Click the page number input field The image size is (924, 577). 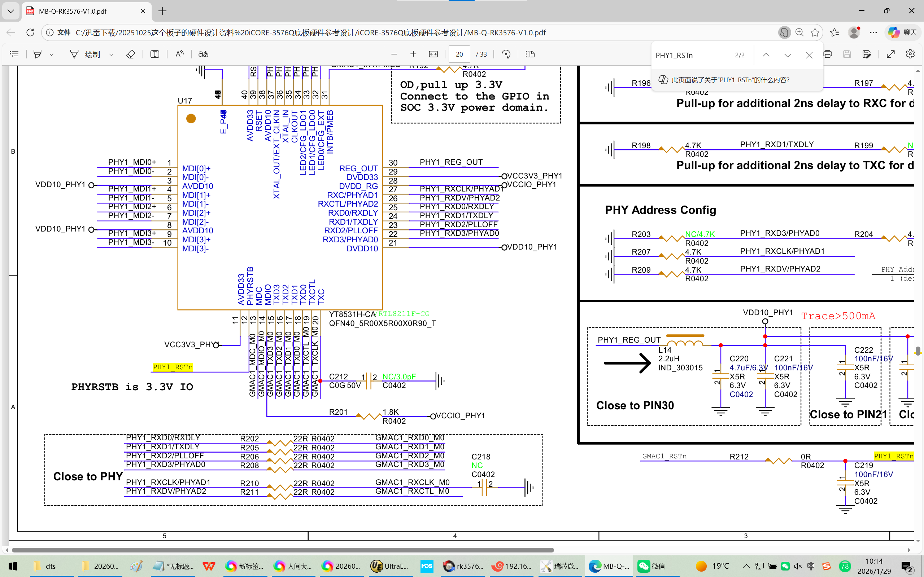coord(459,54)
